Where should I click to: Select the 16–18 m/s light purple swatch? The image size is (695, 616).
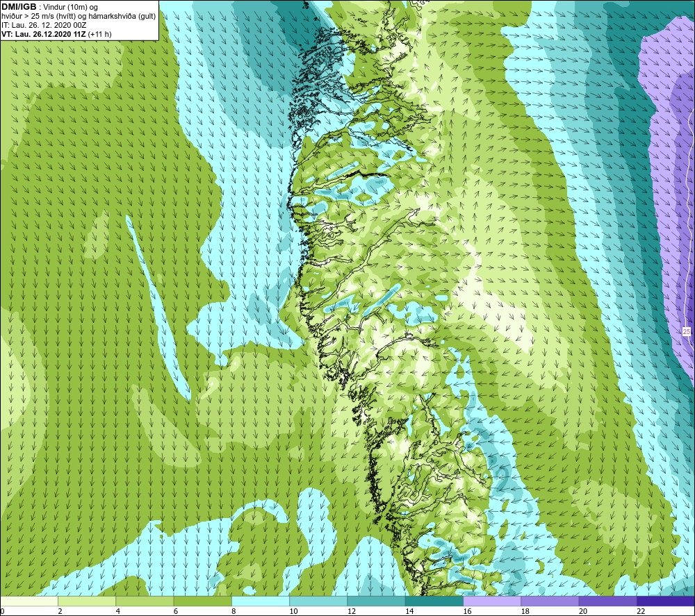coord(492,601)
